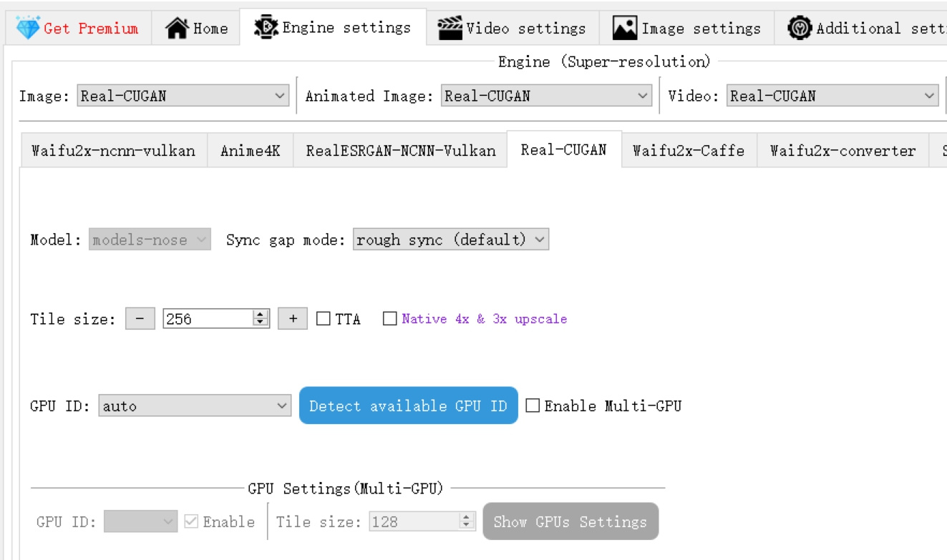947x560 pixels.
Task: Click the Animated Image label
Action: pyautogui.click(x=369, y=97)
